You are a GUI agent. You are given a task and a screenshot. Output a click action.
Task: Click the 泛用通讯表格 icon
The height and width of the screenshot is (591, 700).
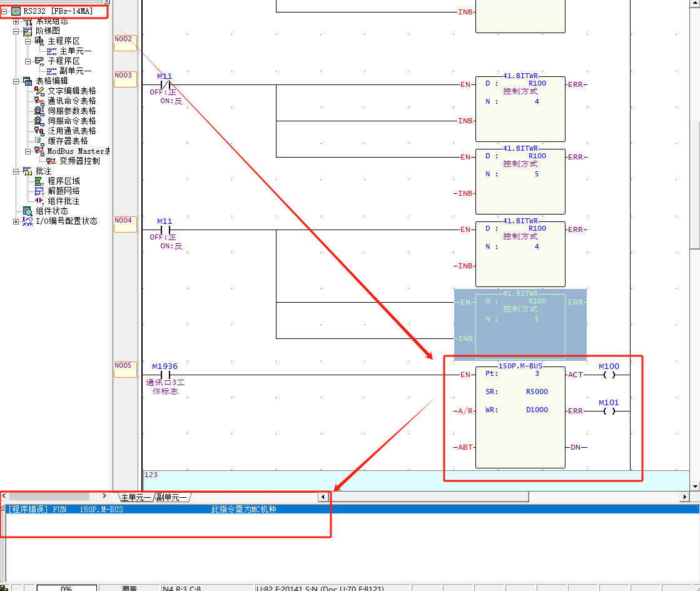[x=39, y=131]
